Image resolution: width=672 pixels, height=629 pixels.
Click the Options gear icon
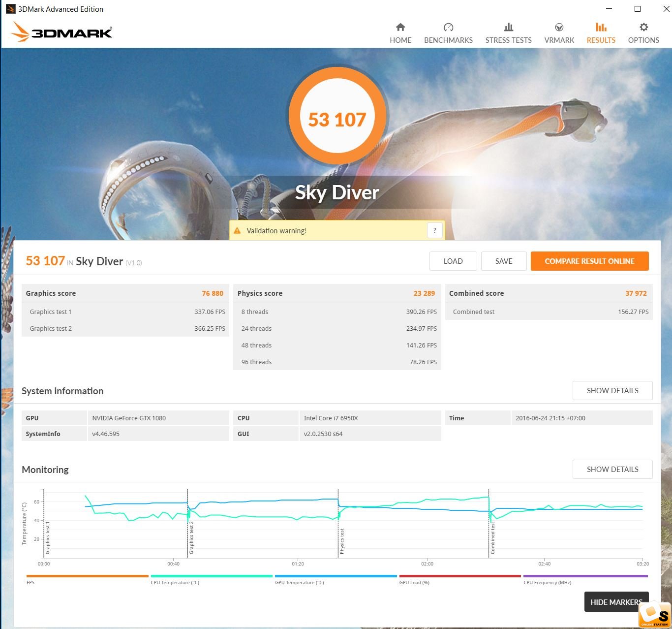pos(643,27)
